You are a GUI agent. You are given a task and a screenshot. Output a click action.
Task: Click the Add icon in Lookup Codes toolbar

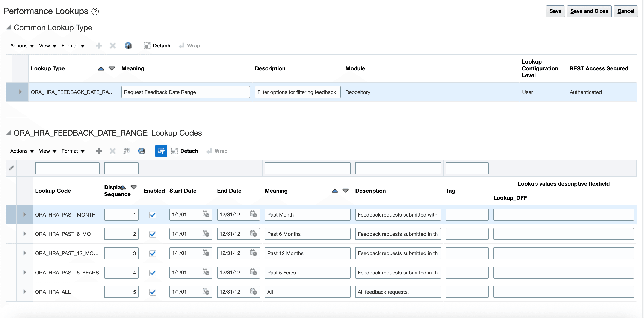99,151
